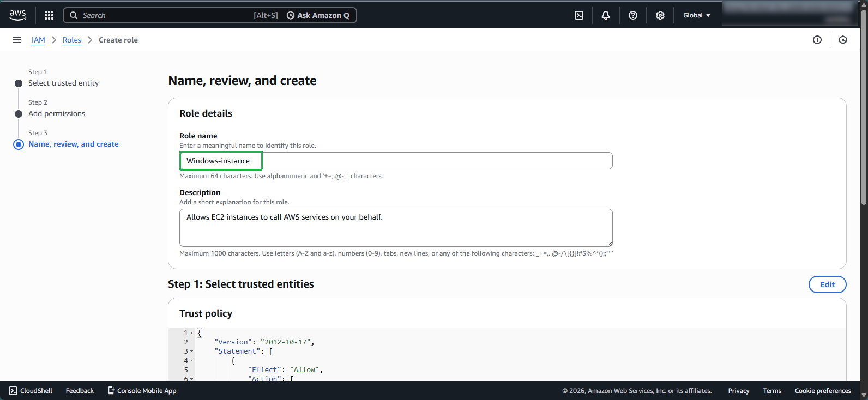Image resolution: width=868 pixels, height=400 pixels.
Task: Open CloudShell from the top toolbar icon
Action: (x=579, y=15)
